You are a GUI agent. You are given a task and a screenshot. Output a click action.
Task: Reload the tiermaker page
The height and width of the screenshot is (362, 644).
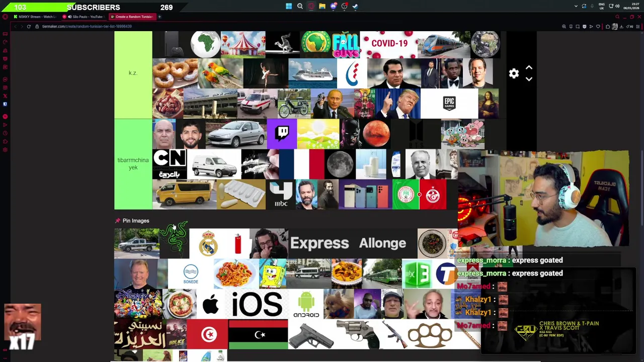point(29,26)
